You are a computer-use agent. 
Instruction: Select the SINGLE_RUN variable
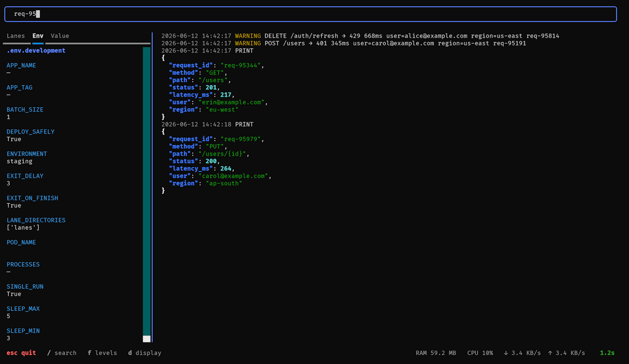pos(25,286)
